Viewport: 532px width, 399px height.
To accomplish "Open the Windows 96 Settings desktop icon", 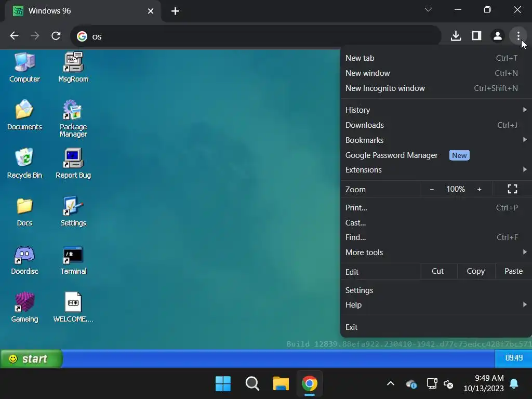I will (x=73, y=211).
